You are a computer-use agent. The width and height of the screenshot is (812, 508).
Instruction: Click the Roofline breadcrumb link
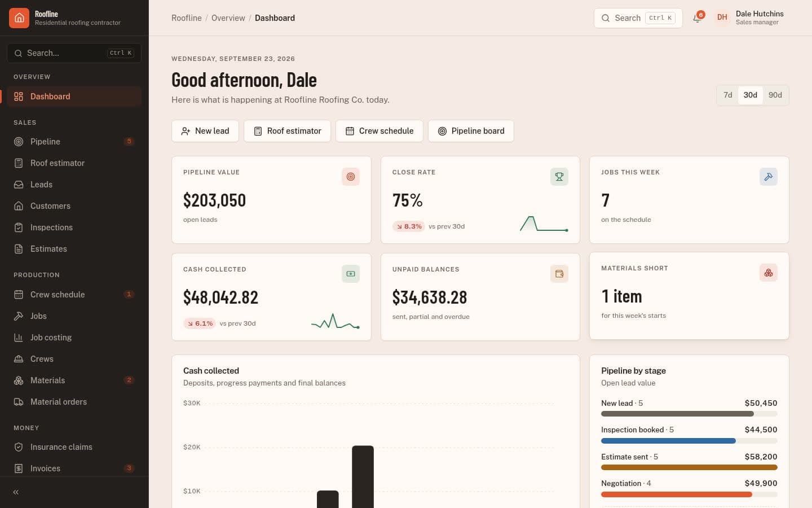click(187, 18)
